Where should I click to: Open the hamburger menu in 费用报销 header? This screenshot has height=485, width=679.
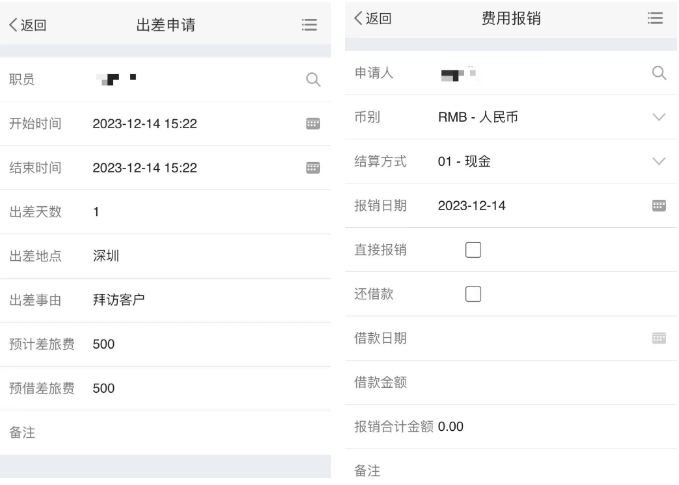[655, 18]
